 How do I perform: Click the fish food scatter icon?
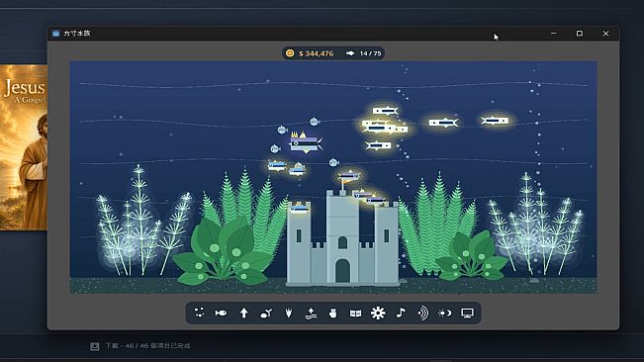(199, 313)
